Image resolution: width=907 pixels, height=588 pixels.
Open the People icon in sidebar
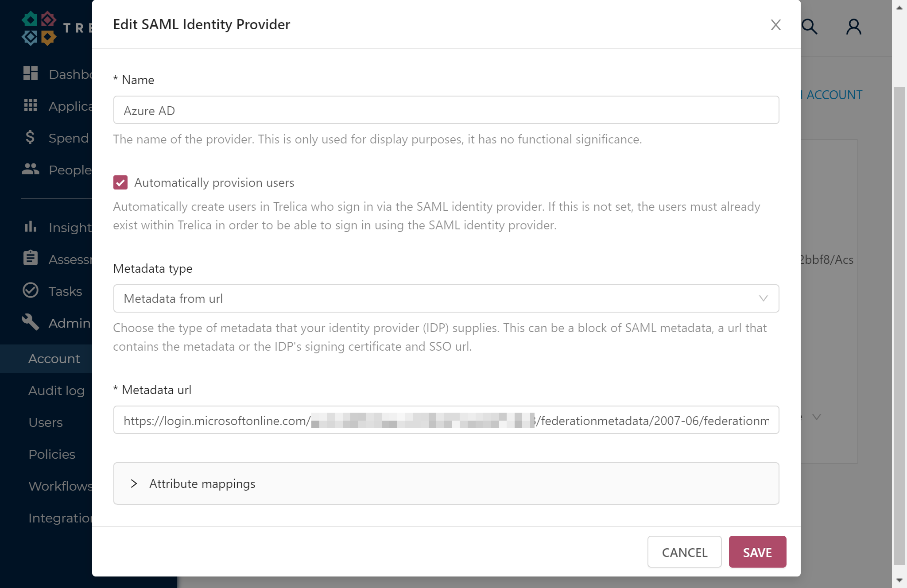tap(31, 169)
